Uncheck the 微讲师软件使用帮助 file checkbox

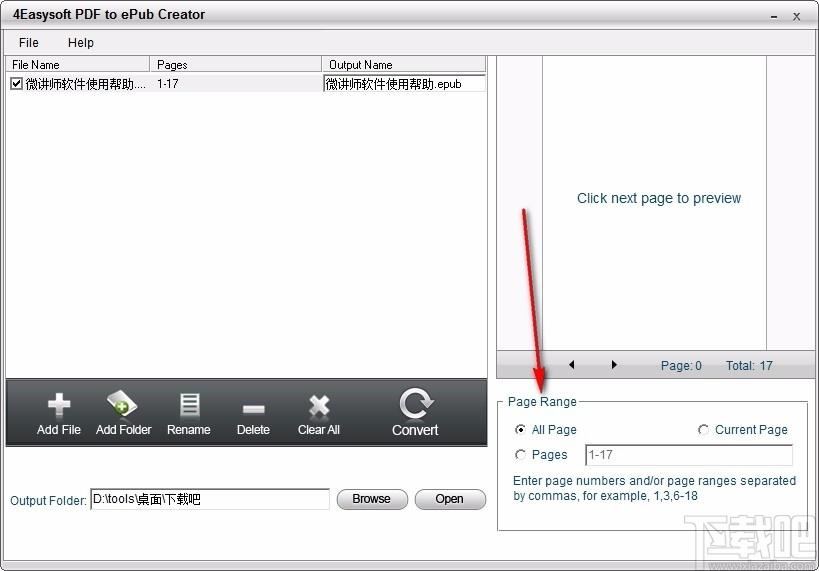click(x=16, y=84)
